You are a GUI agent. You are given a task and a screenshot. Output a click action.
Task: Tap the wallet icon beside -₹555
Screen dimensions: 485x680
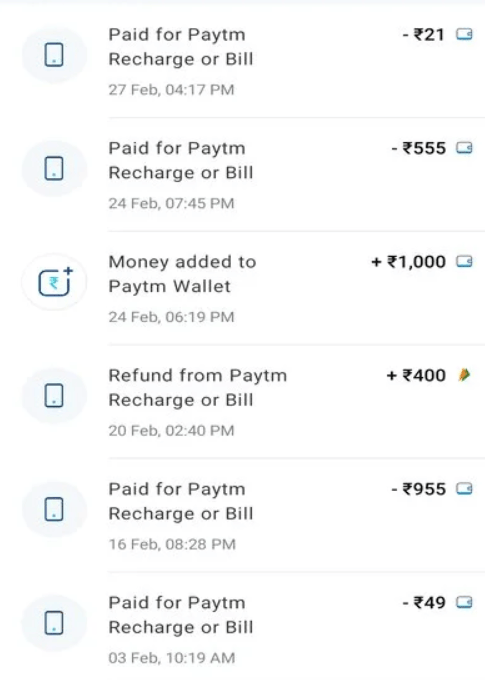point(464,148)
